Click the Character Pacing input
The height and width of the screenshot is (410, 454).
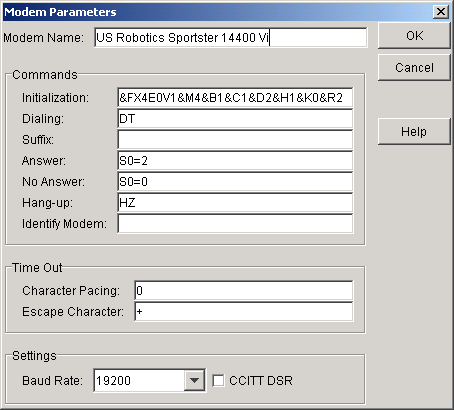[244, 291]
